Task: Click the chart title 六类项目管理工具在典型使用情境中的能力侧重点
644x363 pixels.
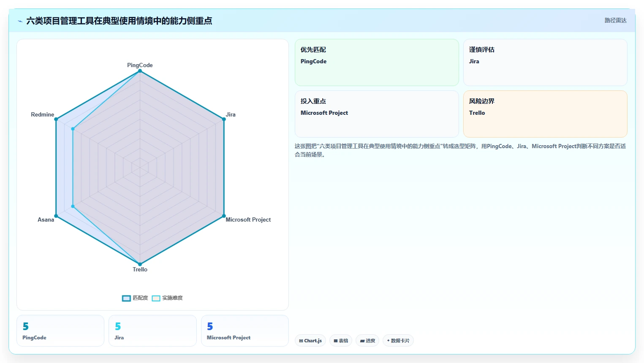Action: [x=119, y=21]
